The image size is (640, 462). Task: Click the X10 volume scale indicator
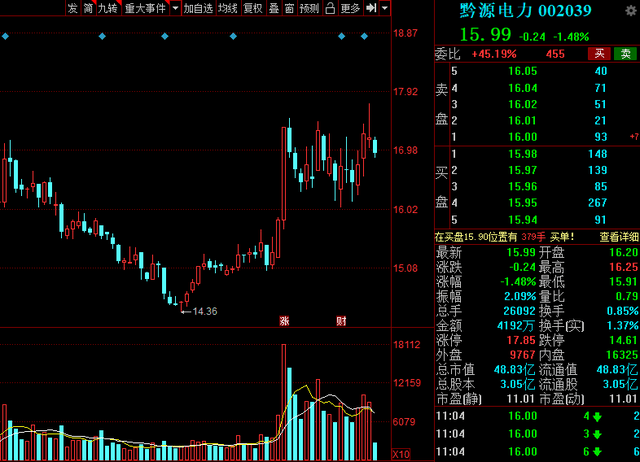401,454
